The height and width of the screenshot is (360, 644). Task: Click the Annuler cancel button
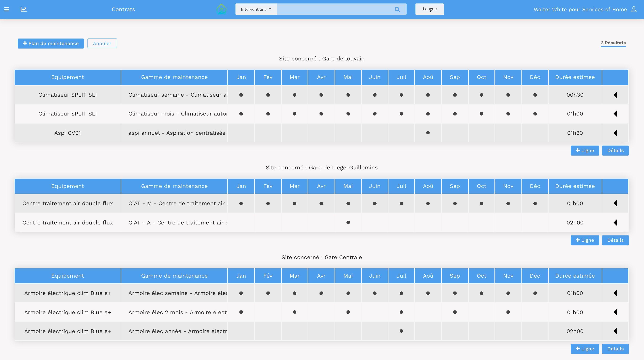click(102, 43)
